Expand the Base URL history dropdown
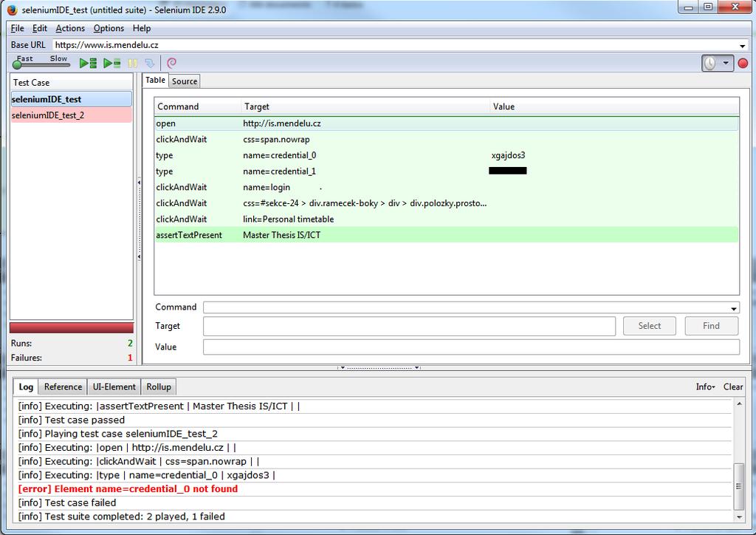This screenshot has width=756, height=535. point(743,46)
